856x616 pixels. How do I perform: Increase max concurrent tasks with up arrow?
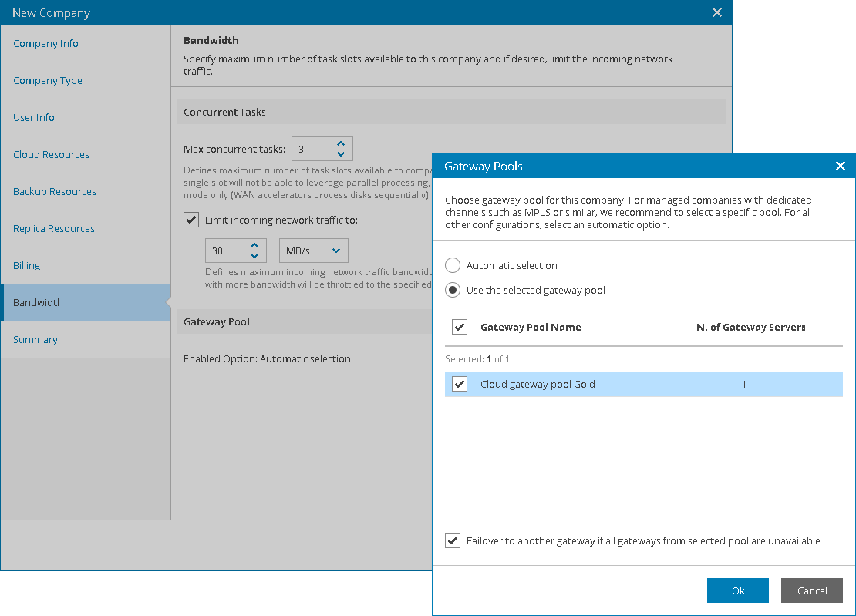(x=341, y=143)
